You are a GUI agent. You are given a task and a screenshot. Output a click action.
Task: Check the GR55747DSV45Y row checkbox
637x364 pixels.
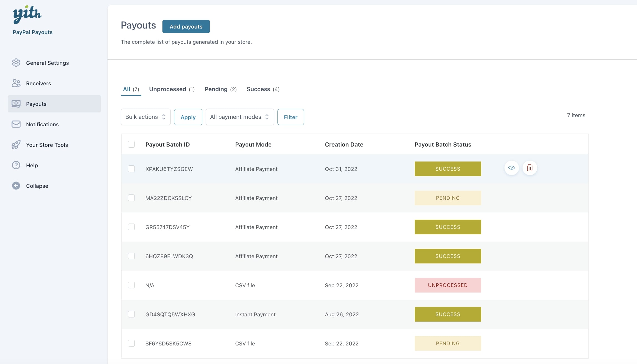point(131,227)
